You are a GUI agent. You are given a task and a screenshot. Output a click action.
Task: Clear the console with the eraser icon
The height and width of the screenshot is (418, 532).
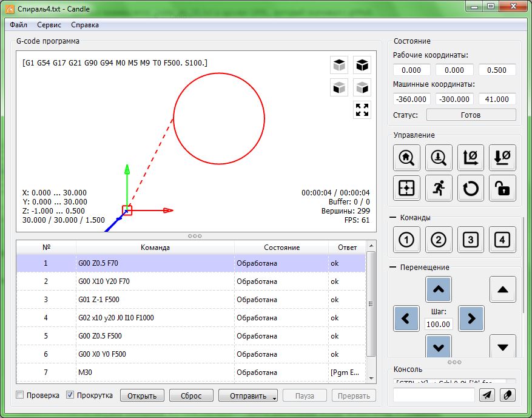[x=508, y=395]
